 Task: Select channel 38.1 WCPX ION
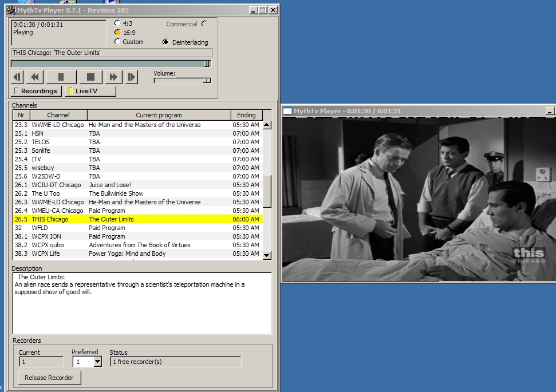pos(138,236)
